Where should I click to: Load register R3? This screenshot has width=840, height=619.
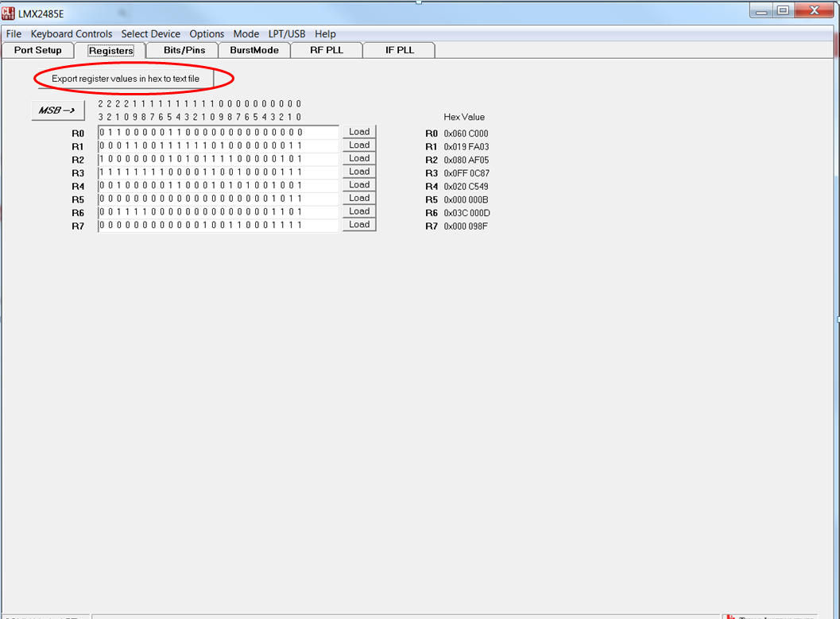pos(359,172)
